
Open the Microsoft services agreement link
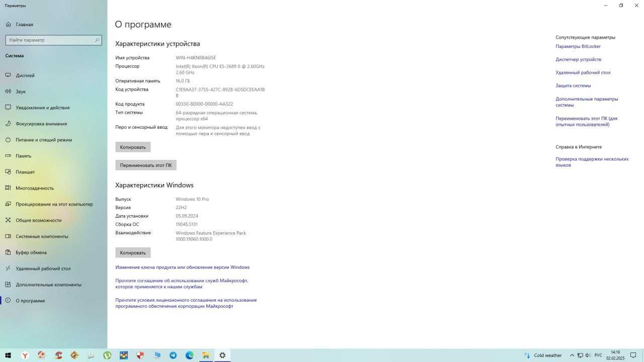[x=182, y=284]
